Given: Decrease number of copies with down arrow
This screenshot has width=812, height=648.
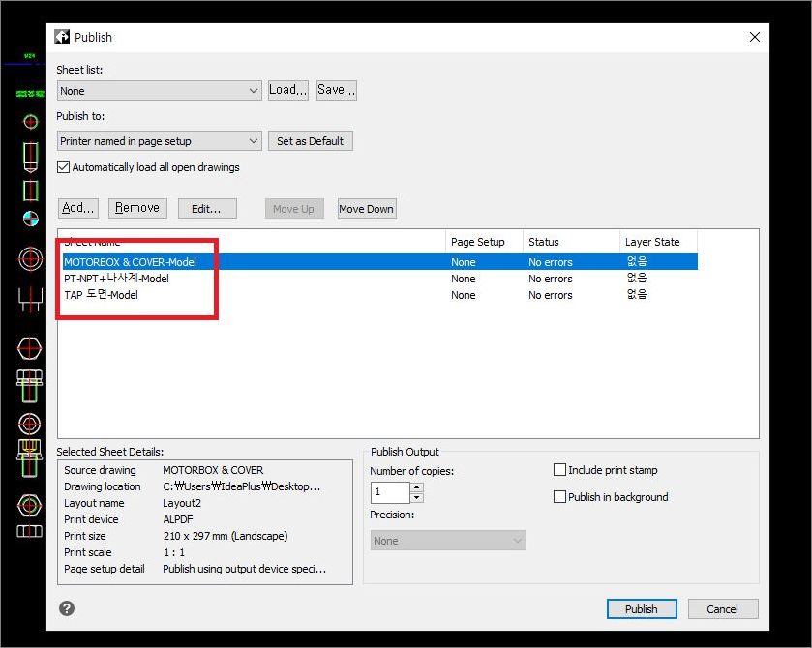Looking at the screenshot, I should 417,498.
